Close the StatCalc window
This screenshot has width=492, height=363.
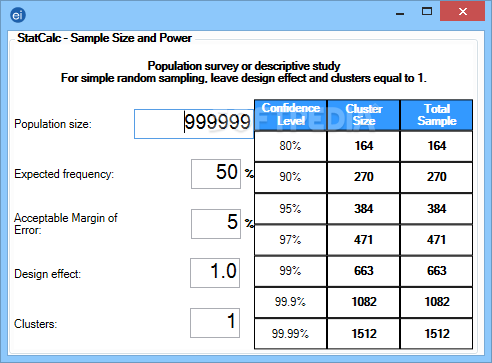pyautogui.click(x=462, y=12)
